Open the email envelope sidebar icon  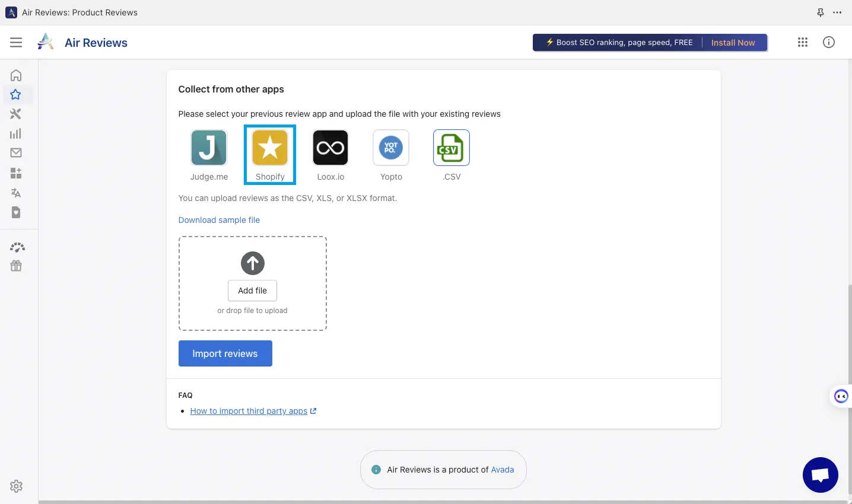[x=16, y=153]
